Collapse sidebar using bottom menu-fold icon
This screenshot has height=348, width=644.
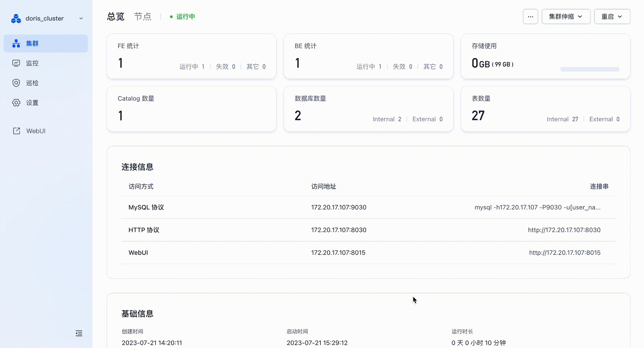(79, 333)
